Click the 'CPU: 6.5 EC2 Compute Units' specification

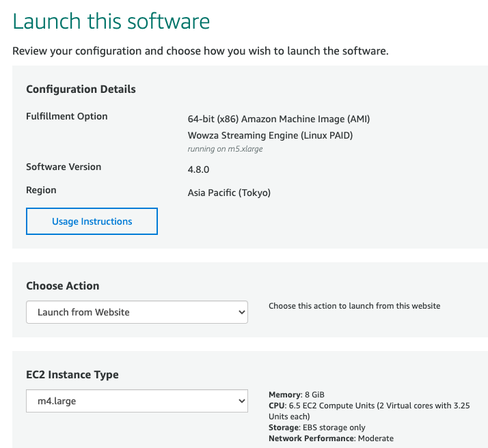coord(370,411)
